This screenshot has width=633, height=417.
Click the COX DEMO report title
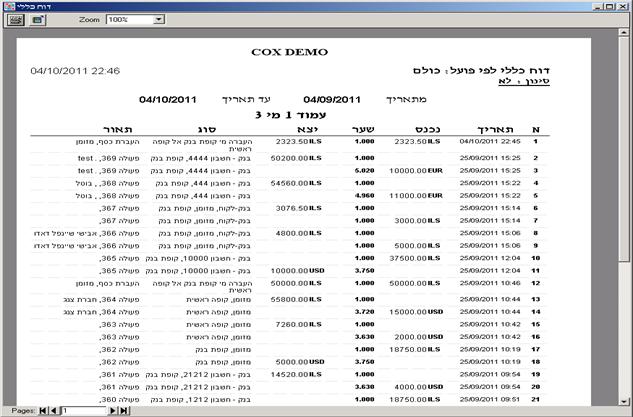coord(289,52)
